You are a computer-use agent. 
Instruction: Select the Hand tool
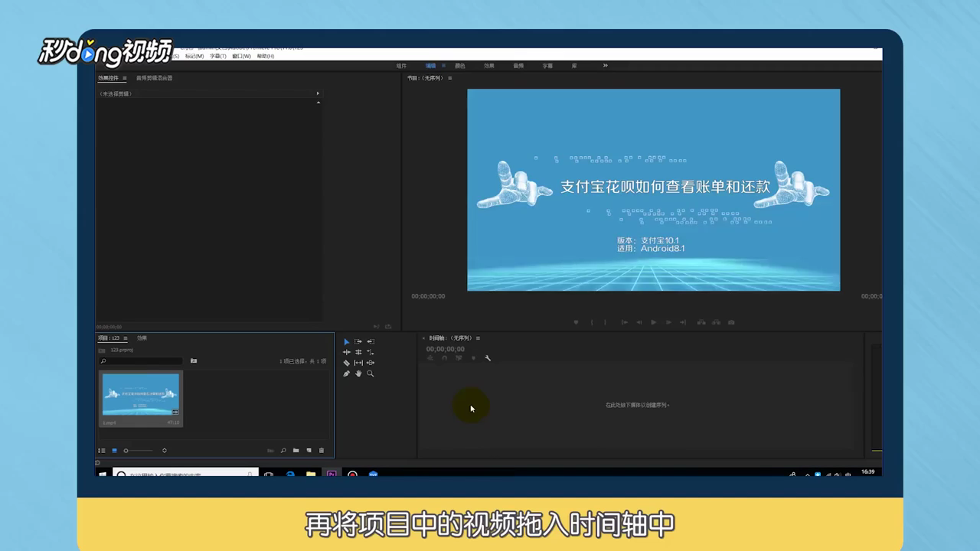pyautogui.click(x=358, y=373)
